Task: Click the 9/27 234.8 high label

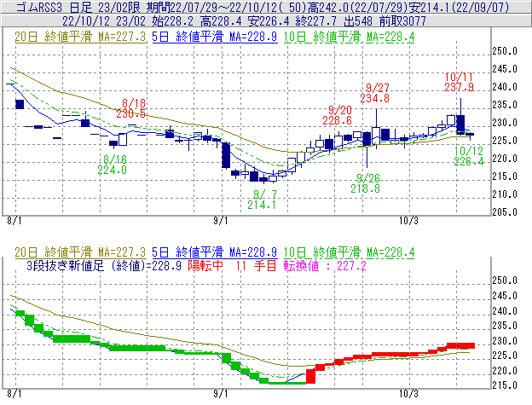Action: coord(374,93)
